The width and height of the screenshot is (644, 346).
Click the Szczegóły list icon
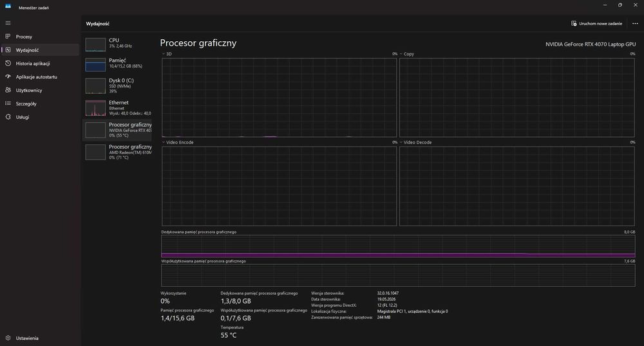(x=8, y=104)
